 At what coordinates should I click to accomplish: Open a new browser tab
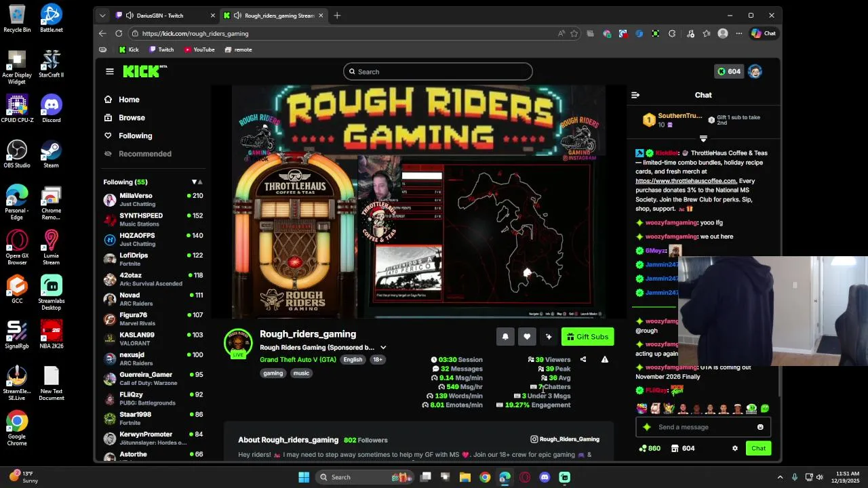[337, 16]
